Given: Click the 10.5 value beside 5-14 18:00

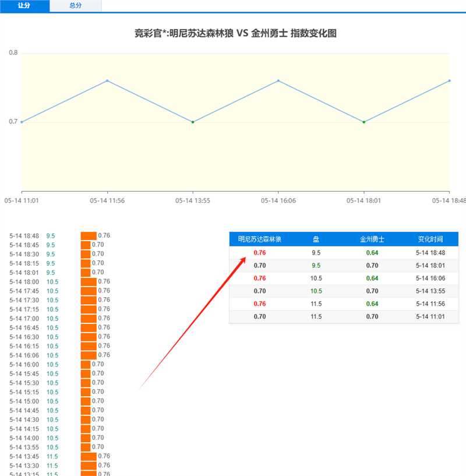Looking at the screenshot, I should coord(52,282).
